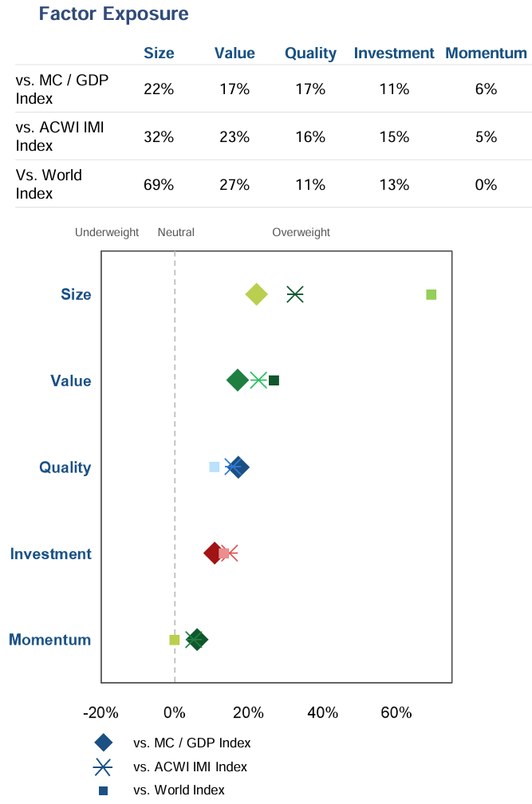Select the Momentum table column header

[x=486, y=53]
